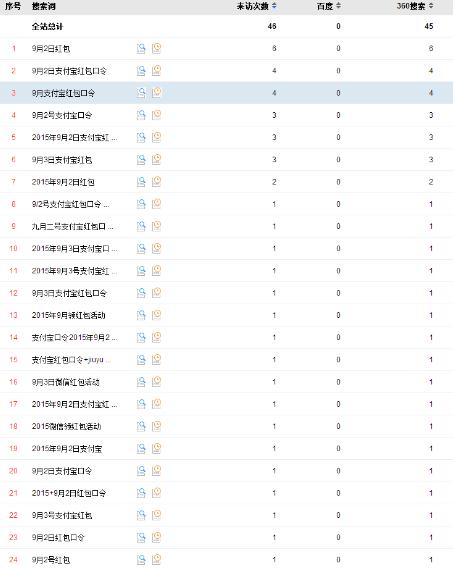Select the 全站总计 summary row label
453x569 pixels.
[47, 26]
